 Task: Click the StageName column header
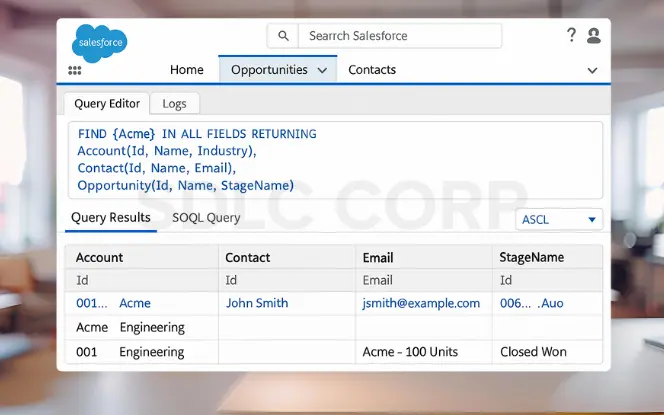548,257
